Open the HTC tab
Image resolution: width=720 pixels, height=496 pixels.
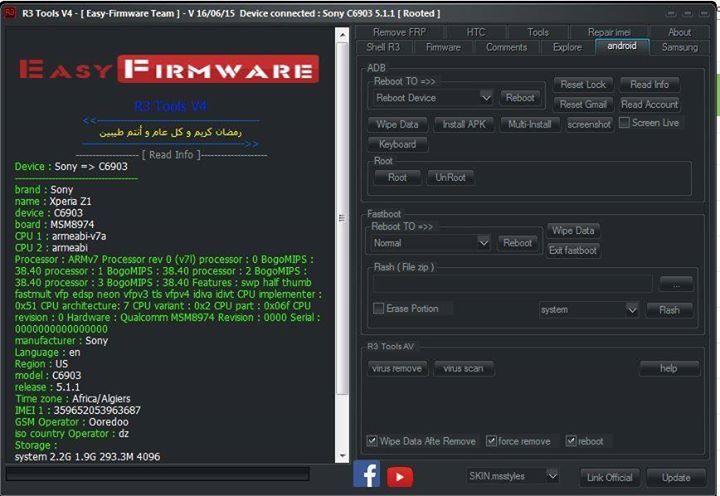[476, 32]
